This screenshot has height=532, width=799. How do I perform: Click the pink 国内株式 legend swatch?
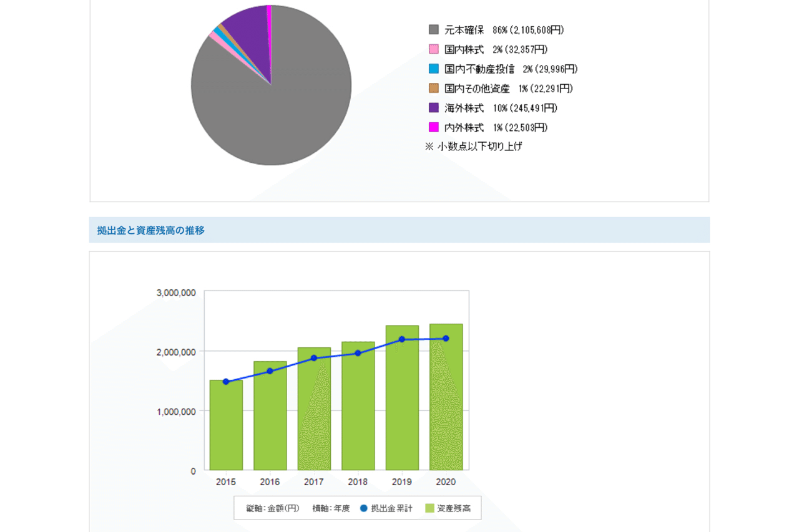[434, 49]
